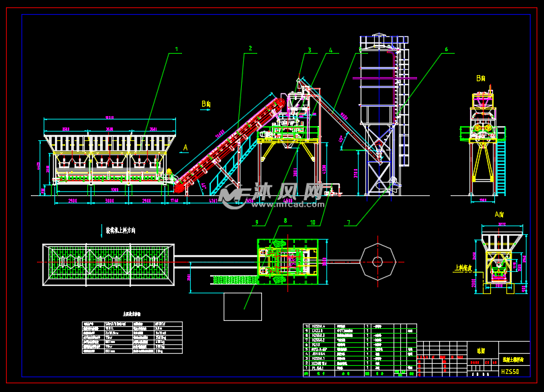The image size is (544, 392).
Task: Click callout number 3 near mixer tower
Action: (x=310, y=50)
